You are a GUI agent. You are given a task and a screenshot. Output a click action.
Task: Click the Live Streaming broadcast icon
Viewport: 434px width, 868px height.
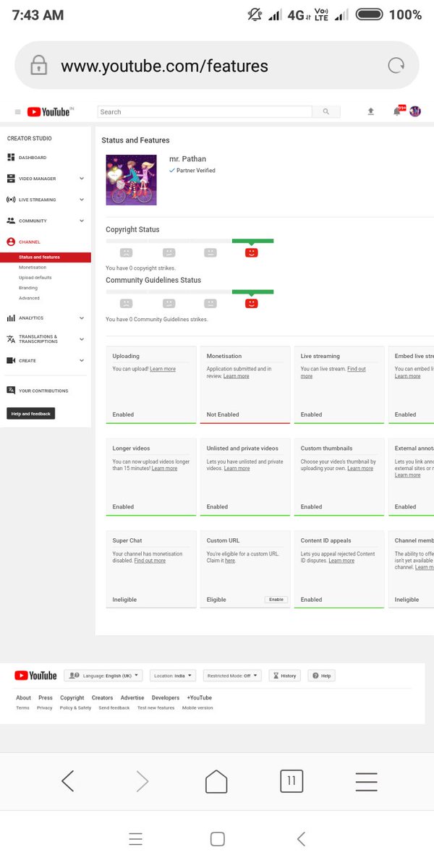click(11, 200)
